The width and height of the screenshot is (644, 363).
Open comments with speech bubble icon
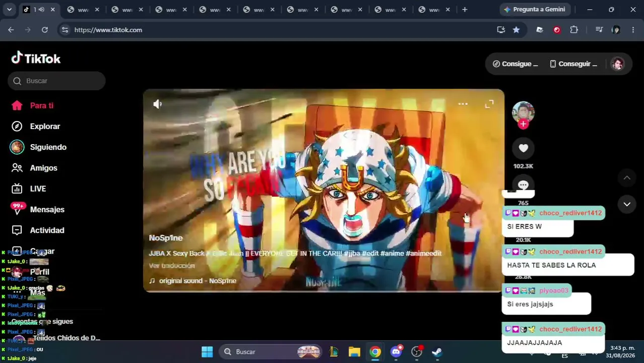tap(523, 185)
